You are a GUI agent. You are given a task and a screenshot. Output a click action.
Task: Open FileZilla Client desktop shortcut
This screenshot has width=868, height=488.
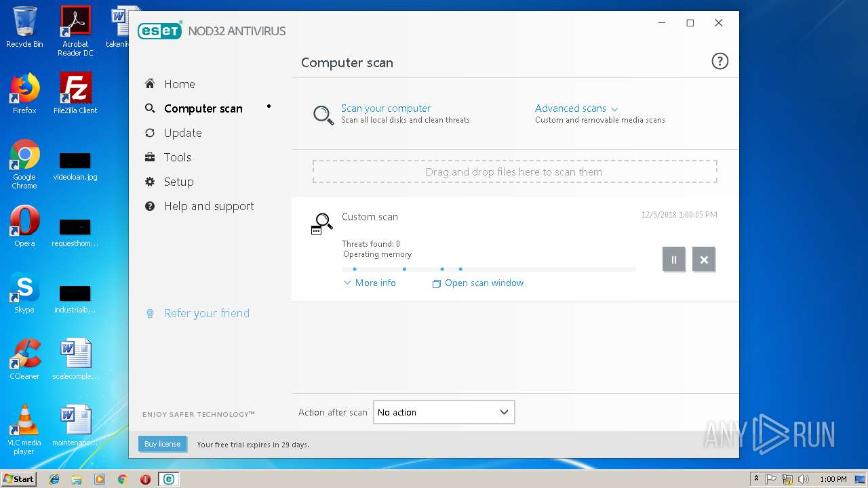[75, 94]
